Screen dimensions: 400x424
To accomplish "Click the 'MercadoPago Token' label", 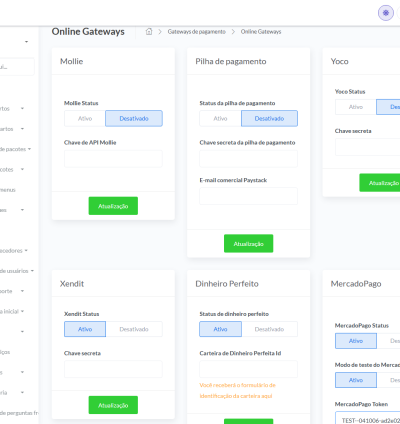I will click(361, 404).
